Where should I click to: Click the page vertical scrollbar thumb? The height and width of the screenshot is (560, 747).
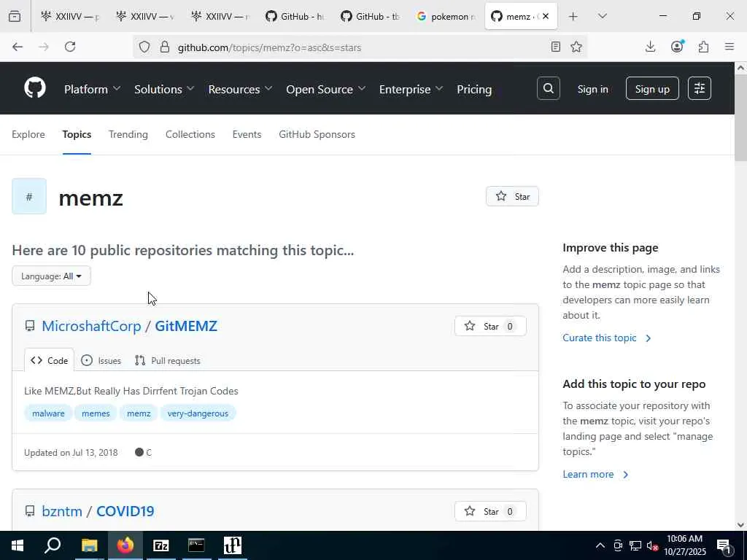741,118
